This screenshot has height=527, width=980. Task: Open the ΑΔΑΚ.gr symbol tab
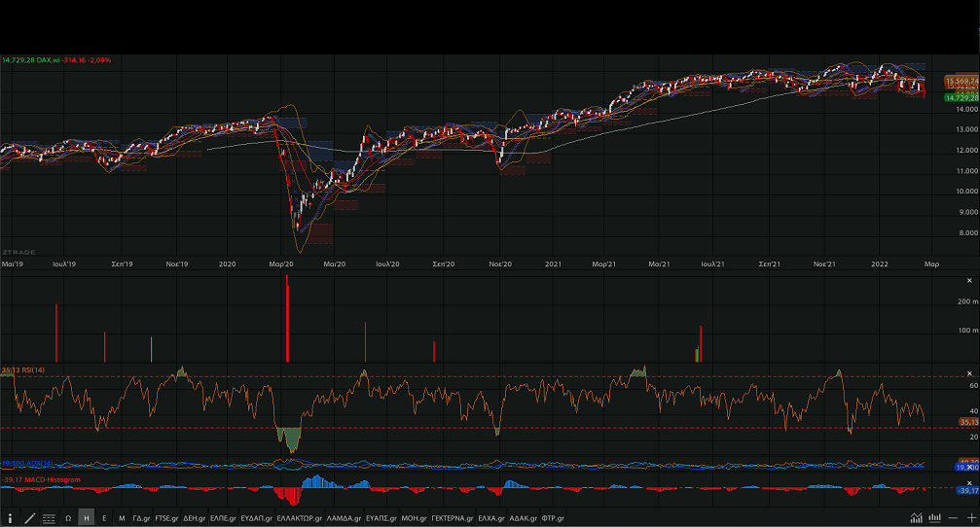[x=524, y=517]
